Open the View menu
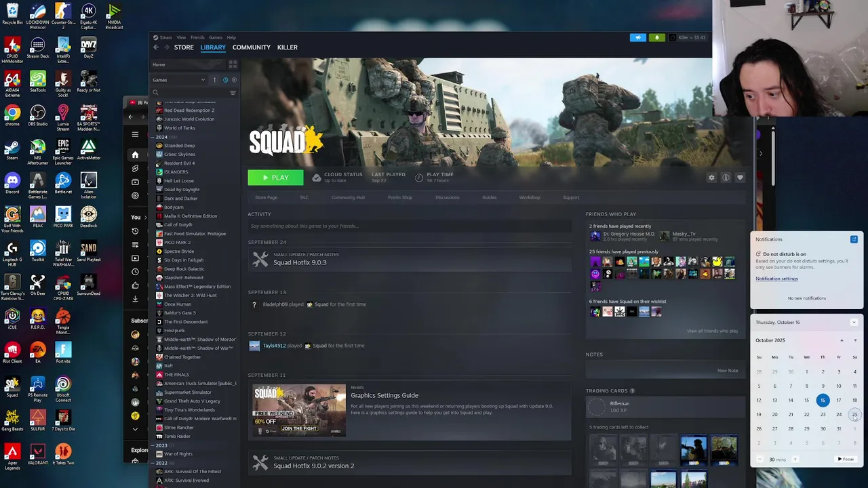Viewport: 868px width, 488px height. (x=181, y=37)
